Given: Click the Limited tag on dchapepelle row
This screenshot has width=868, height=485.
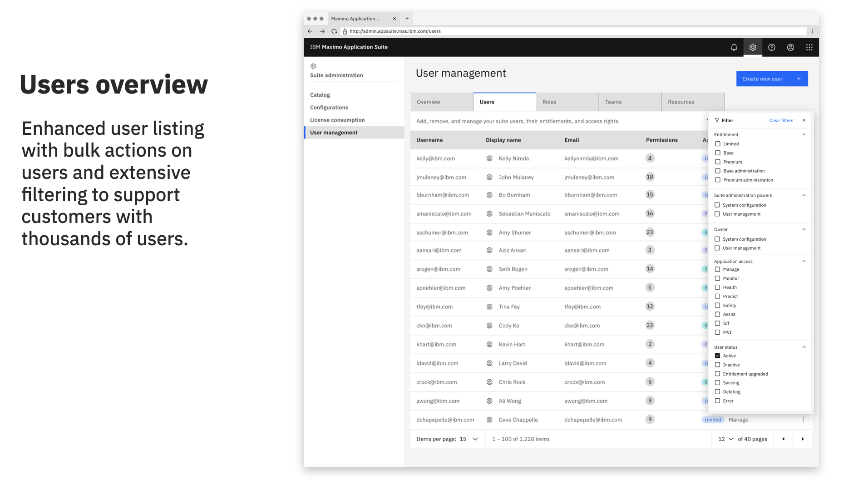Looking at the screenshot, I should click(712, 420).
